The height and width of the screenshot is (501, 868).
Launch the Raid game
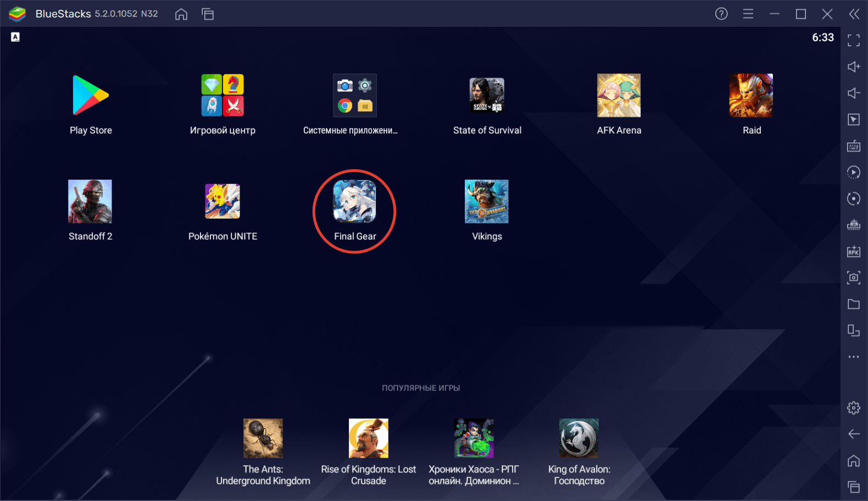[x=751, y=96]
